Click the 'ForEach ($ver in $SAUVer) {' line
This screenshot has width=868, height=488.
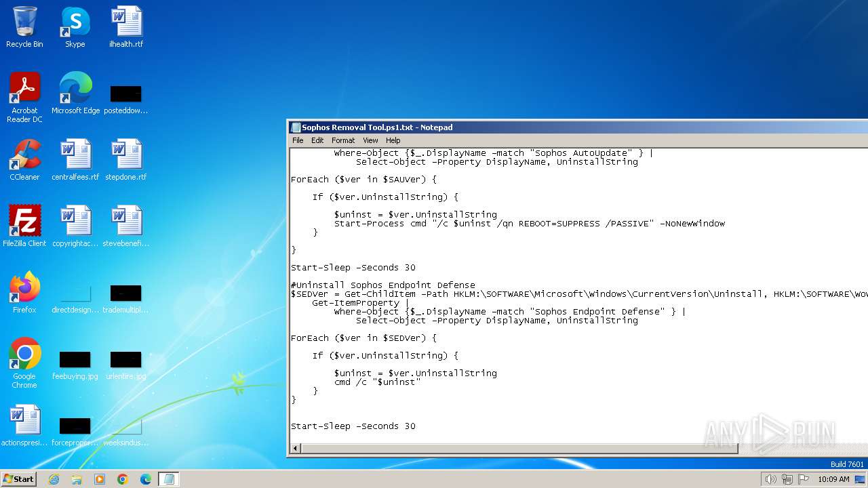(x=363, y=180)
